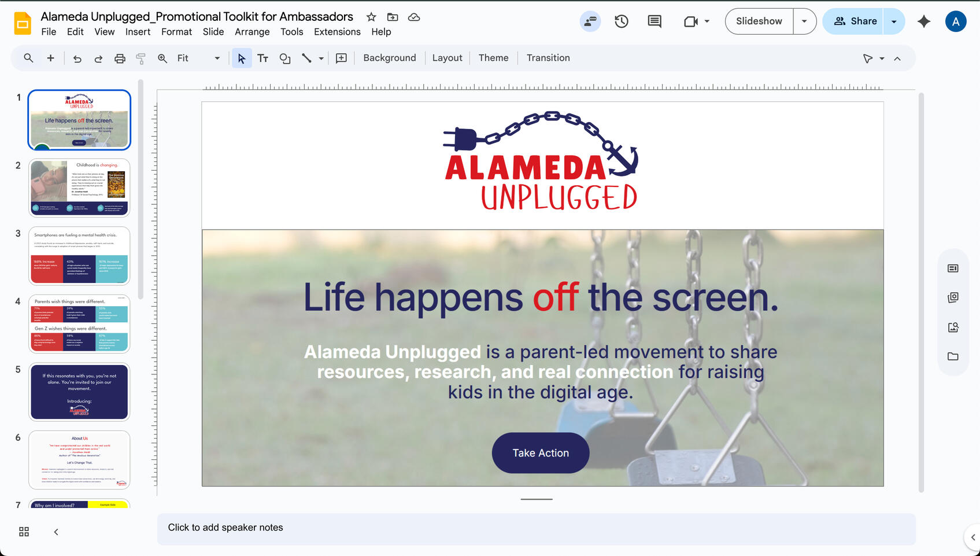Open version history
Screen dimensions: 980x556
pos(622,21)
